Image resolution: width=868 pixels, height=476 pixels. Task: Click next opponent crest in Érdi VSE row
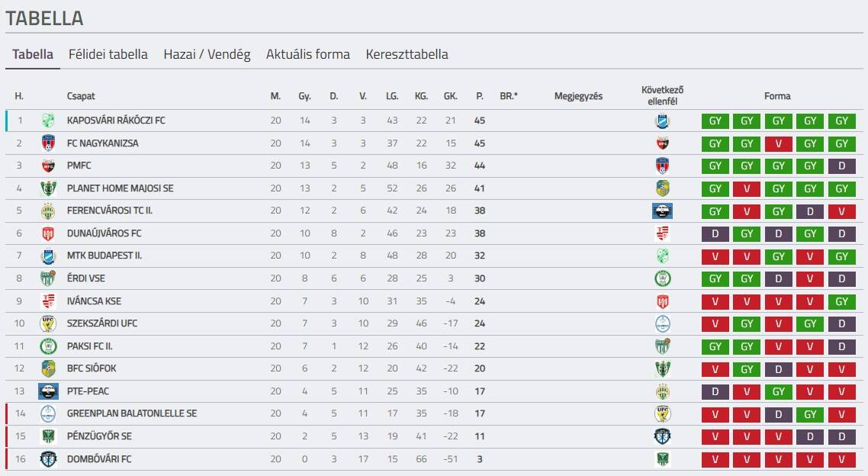coord(662,278)
